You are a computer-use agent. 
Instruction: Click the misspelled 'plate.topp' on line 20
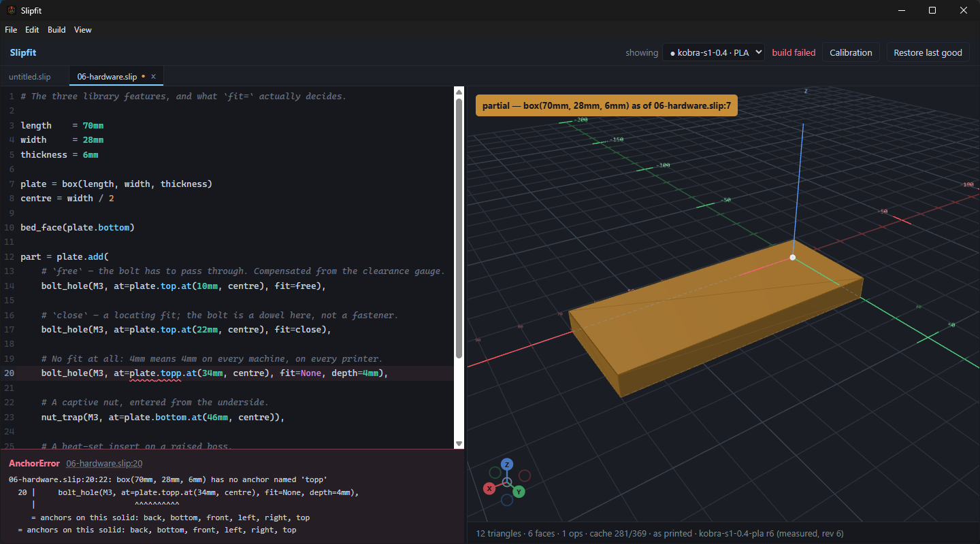pyautogui.click(x=154, y=373)
